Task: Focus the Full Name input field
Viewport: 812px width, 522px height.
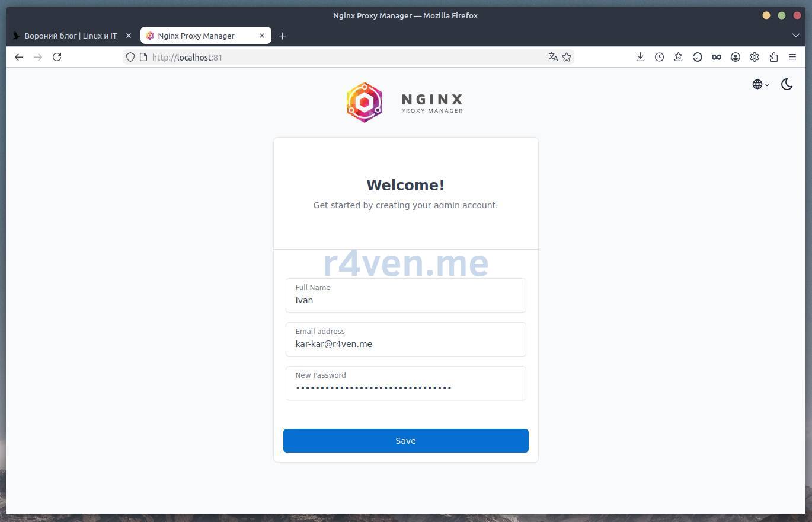Action: [405, 300]
